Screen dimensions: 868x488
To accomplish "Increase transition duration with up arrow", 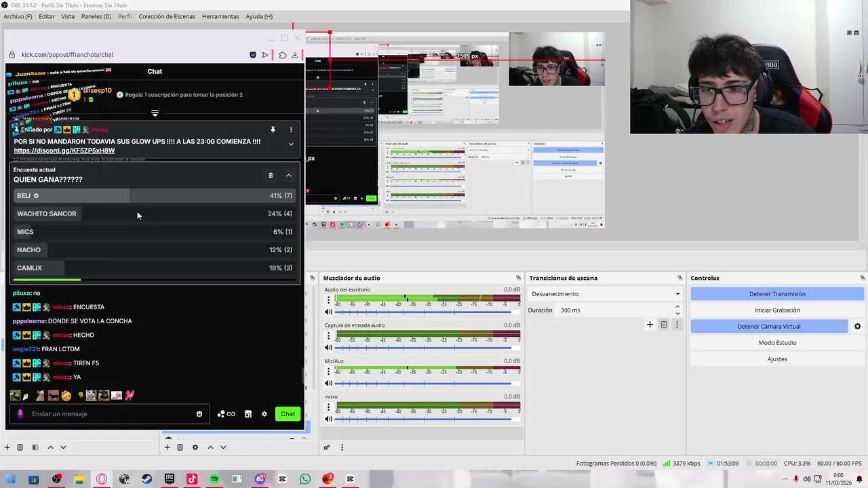I will (677, 307).
